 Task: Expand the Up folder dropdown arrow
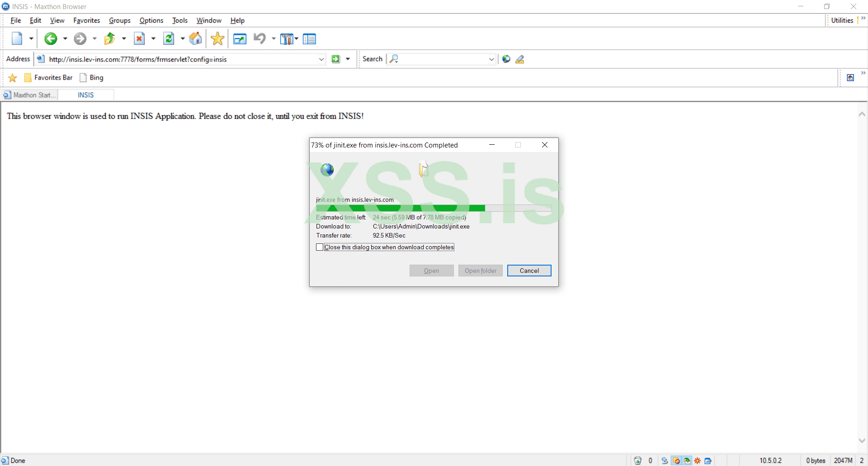point(124,39)
